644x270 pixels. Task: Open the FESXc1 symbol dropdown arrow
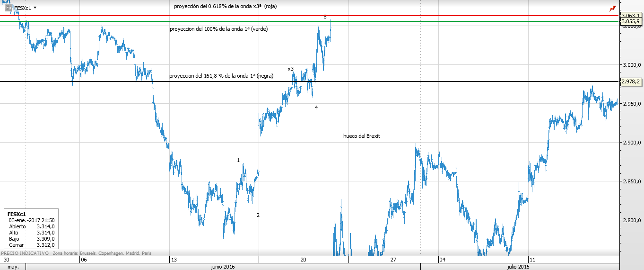(x=35, y=8)
